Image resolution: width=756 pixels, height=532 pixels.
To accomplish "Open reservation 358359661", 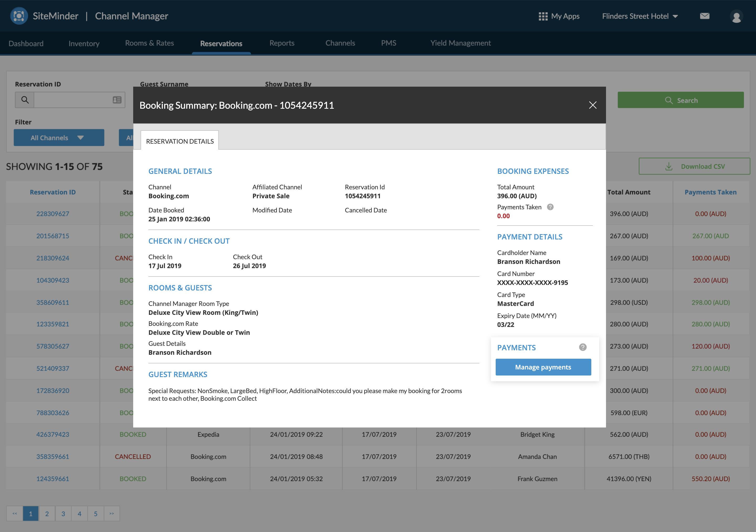I will click(x=53, y=457).
